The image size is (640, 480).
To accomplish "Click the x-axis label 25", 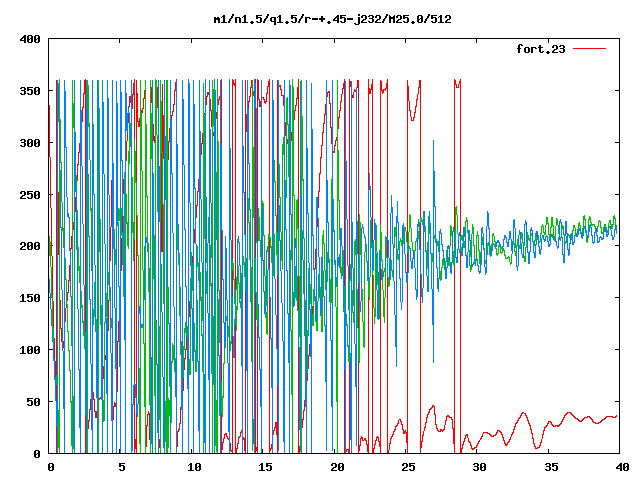I will click(408, 467).
